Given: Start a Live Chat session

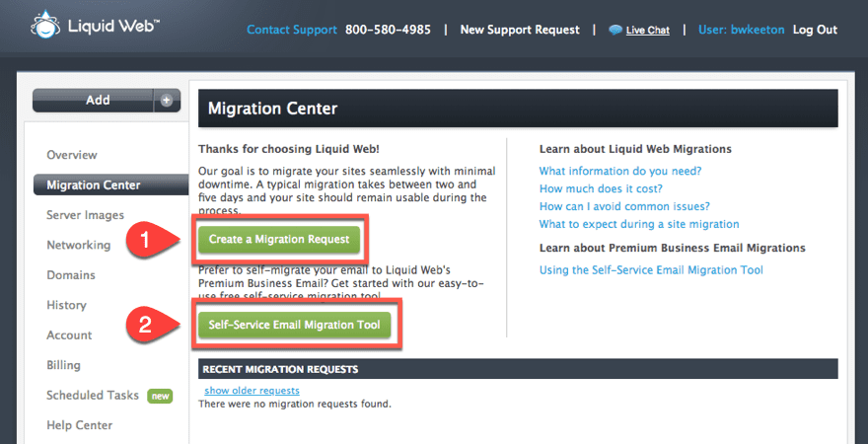Looking at the screenshot, I should point(648,31).
